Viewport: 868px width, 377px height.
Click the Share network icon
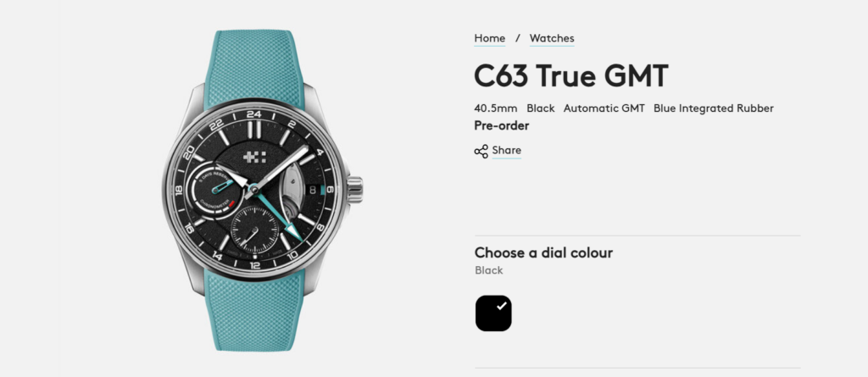click(x=481, y=151)
